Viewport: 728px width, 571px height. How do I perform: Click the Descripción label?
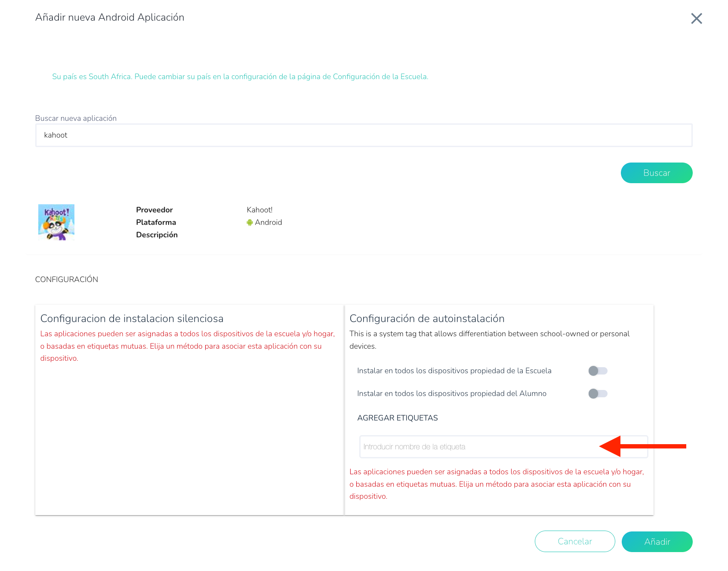coord(157,235)
